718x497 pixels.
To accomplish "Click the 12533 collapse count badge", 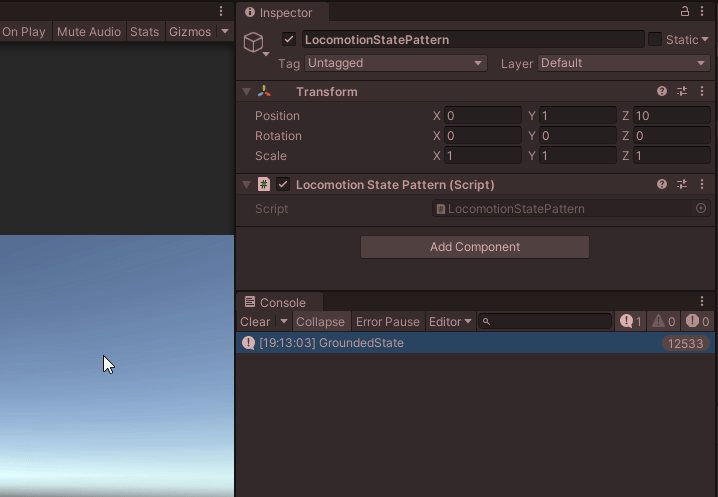I will (x=685, y=344).
